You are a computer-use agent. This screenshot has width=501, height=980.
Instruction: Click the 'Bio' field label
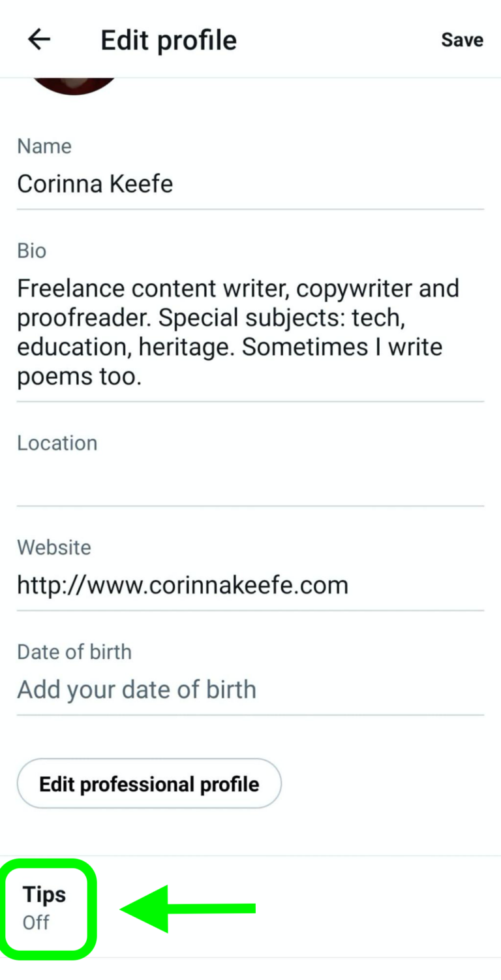pos(32,251)
